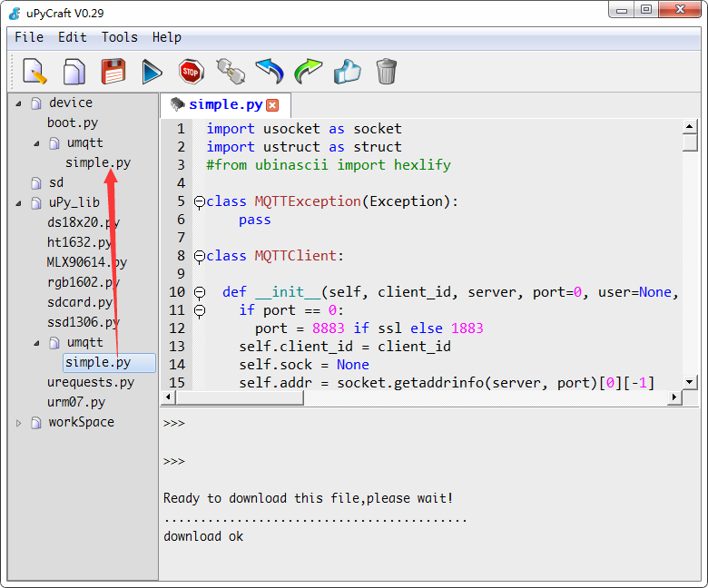This screenshot has height=588, width=708.
Task: Close the uPyCraft window
Action: 680,9
